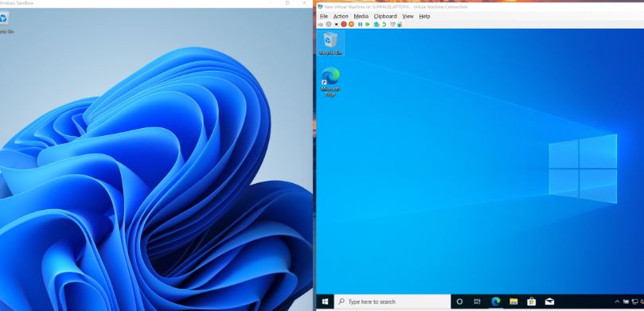Open Task View on VM taskbar
Image resolution: width=644 pixels, height=311 pixels.
478,301
